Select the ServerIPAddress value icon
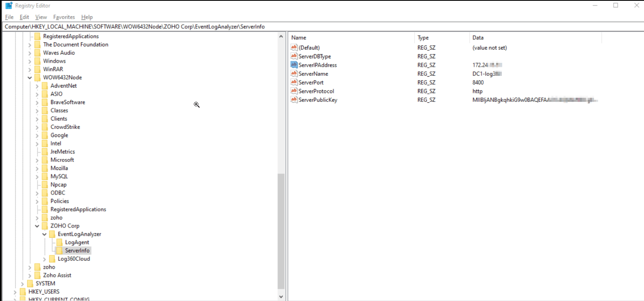644x301 pixels. point(294,65)
